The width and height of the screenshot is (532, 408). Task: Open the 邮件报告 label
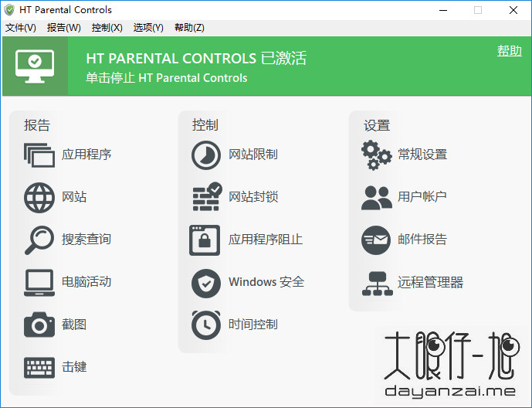tap(422, 240)
